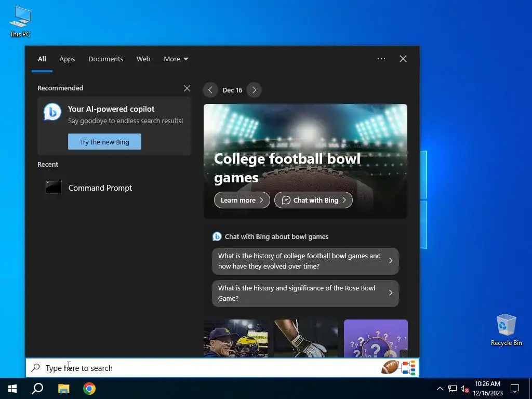Open the Recycle Bin desktop icon
Viewport: 532px width, 399px height.
pyautogui.click(x=506, y=329)
